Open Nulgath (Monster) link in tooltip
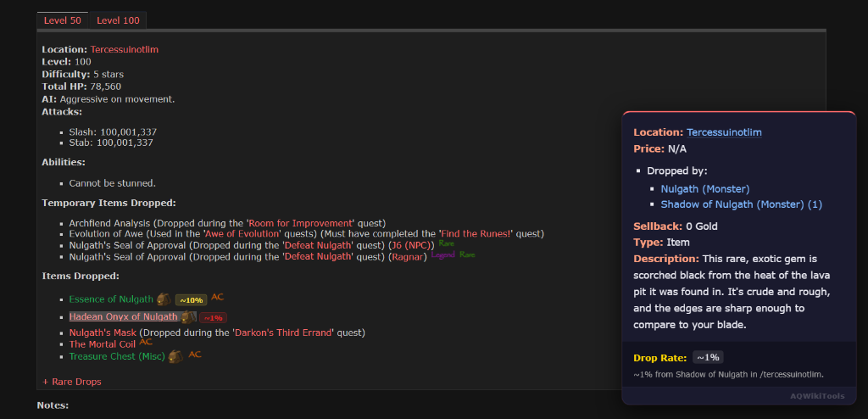 click(x=704, y=189)
